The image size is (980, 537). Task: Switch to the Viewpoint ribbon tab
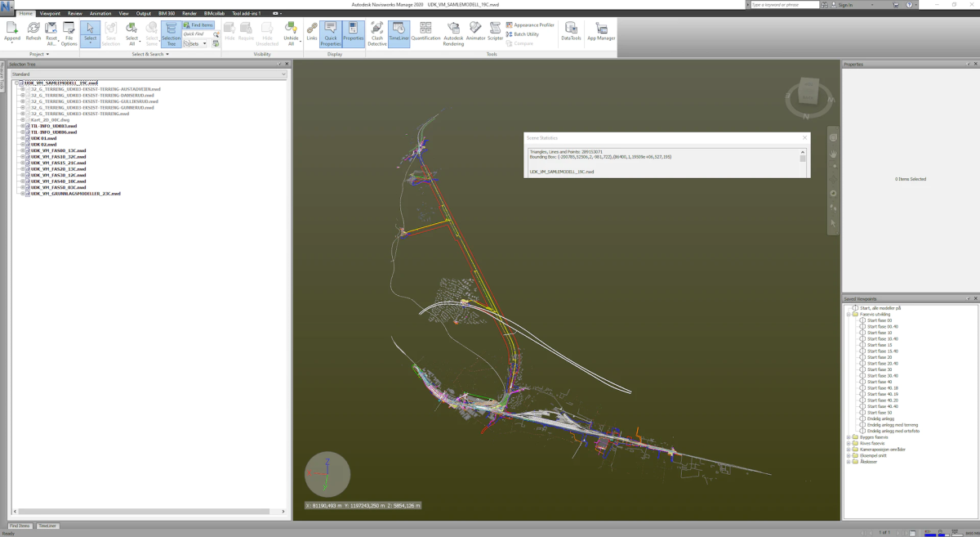tap(49, 14)
